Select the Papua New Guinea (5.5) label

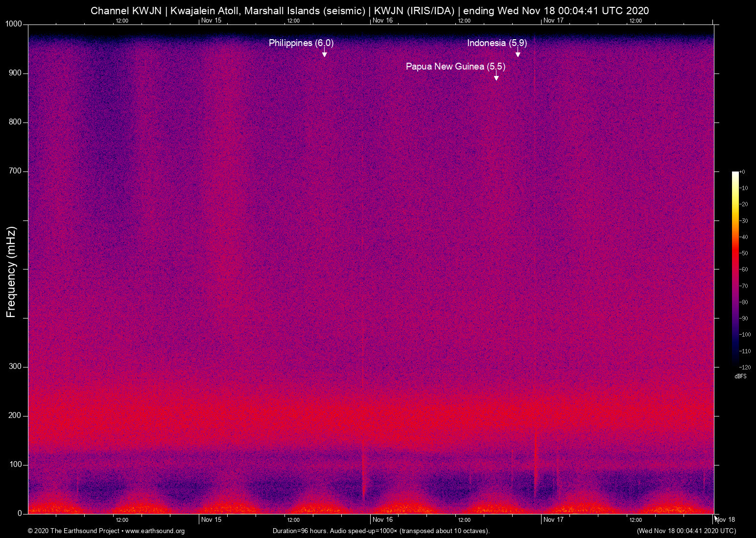pos(455,67)
